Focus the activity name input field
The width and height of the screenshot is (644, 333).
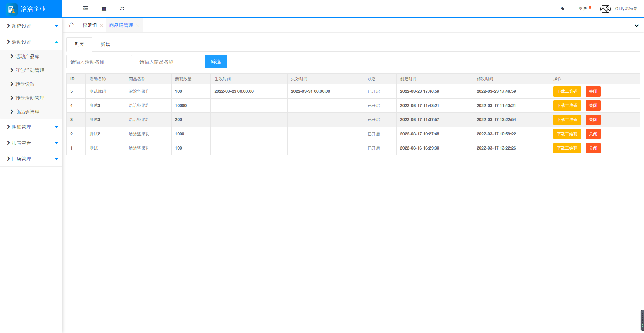click(99, 62)
